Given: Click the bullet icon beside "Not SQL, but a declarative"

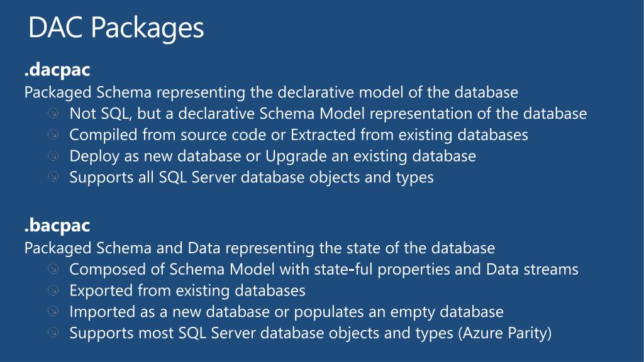Looking at the screenshot, I should pos(53,113).
